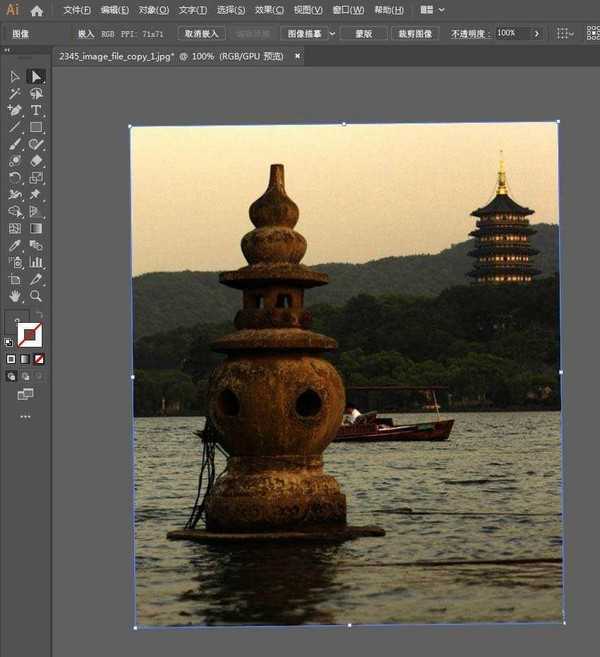This screenshot has width=600, height=657.
Task: Set paint mode to None
Action: click(x=39, y=359)
